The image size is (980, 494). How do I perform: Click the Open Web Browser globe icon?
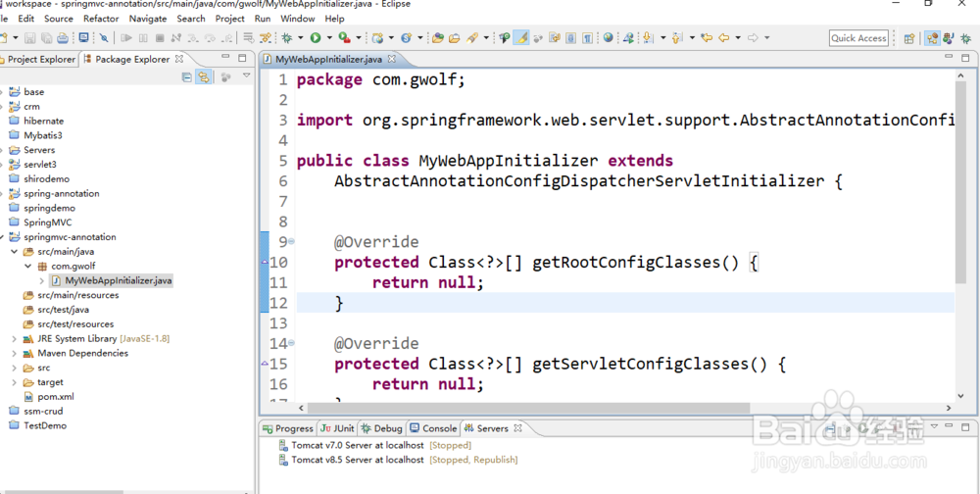609,37
